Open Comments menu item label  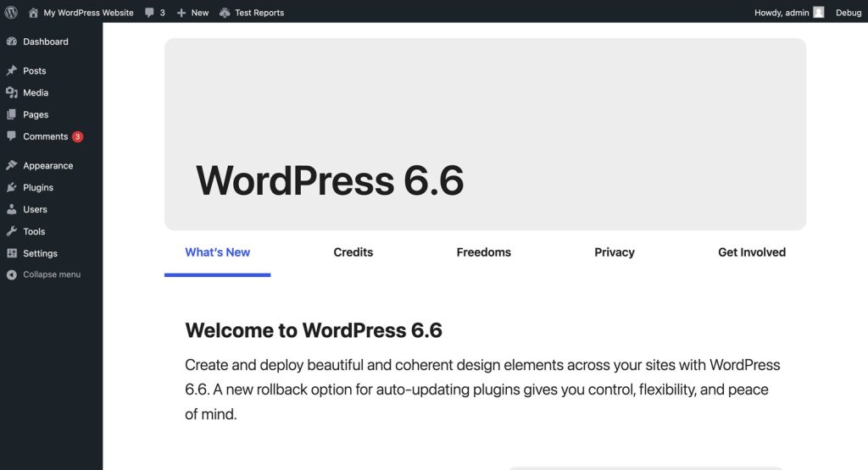[x=46, y=136]
